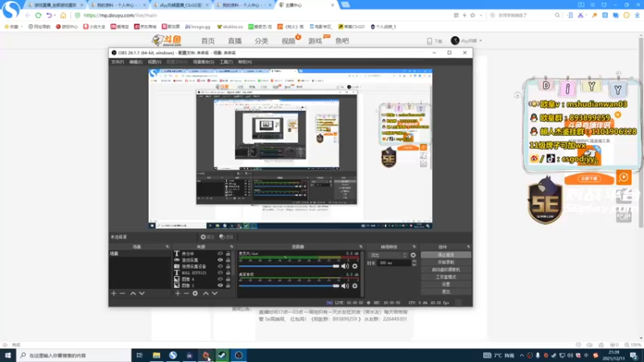
Task: Open File Explorer from Windows taskbar
Action: 156,355
